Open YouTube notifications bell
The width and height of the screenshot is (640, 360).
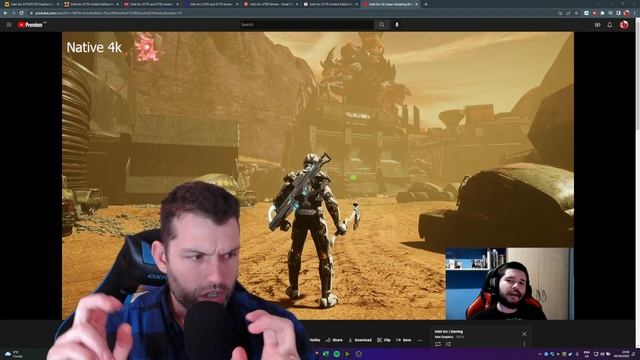point(610,25)
